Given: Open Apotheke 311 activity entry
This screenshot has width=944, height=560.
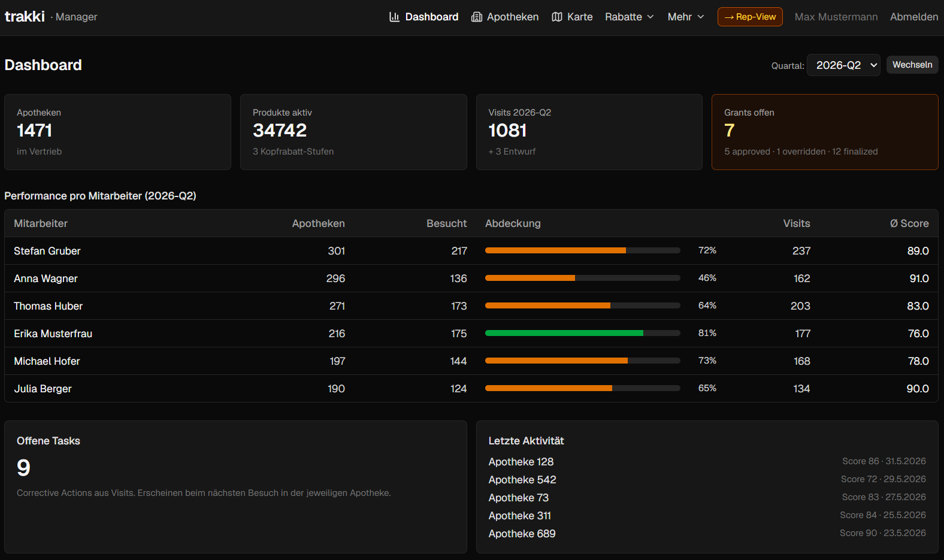Looking at the screenshot, I should [x=520, y=516].
